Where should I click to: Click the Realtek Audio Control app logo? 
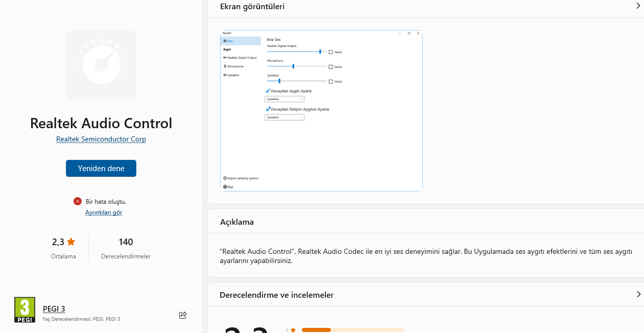tap(101, 65)
